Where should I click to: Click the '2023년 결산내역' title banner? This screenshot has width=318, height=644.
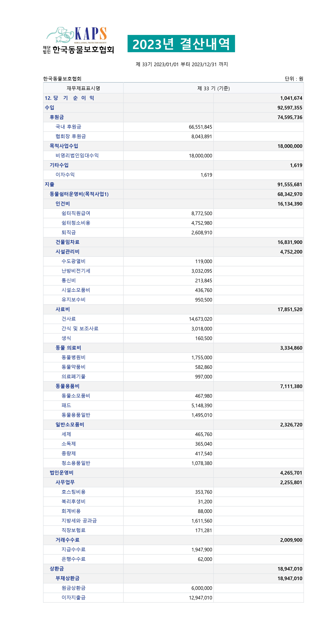(181, 44)
